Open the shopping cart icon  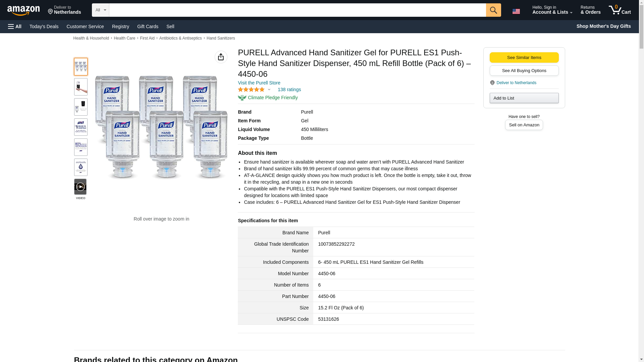[620, 10]
